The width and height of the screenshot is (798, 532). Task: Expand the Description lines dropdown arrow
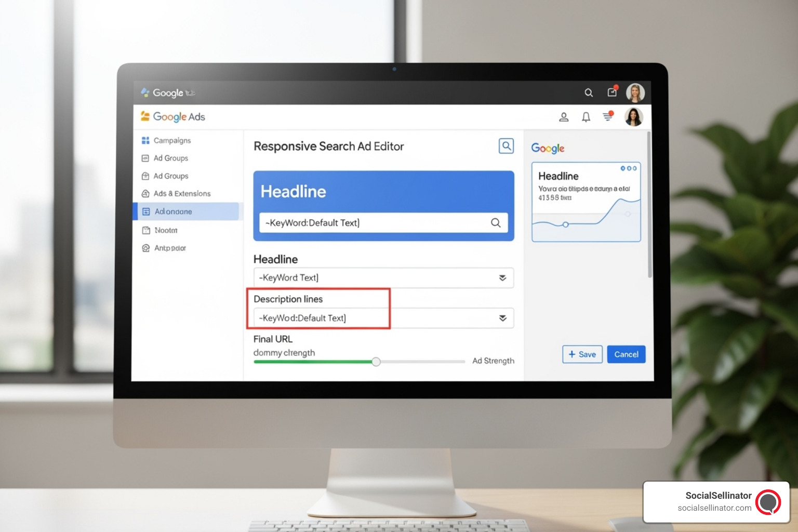(502, 318)
